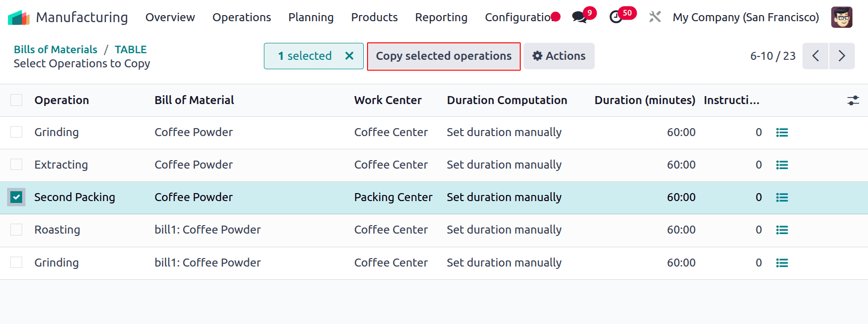This screenshot has width=868, height=324.
Task: Click Copy selected operations button
Action: coord(444,56)
